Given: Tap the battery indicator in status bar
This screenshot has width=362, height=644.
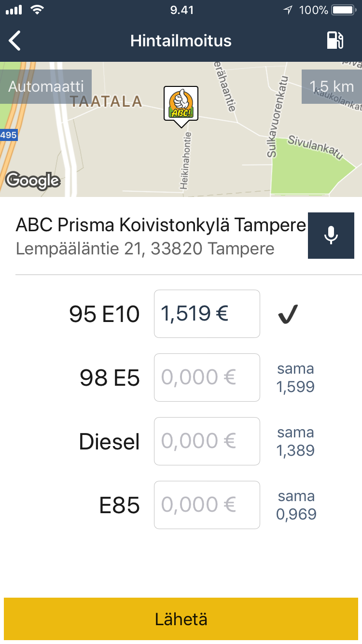Looking at the screenshot, I should pos(345,10).
